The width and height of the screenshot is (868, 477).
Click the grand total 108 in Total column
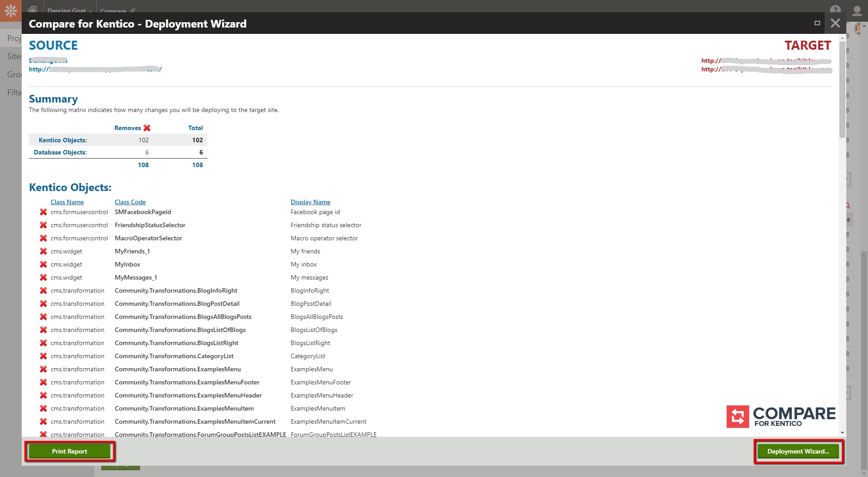tap(198, 165)
